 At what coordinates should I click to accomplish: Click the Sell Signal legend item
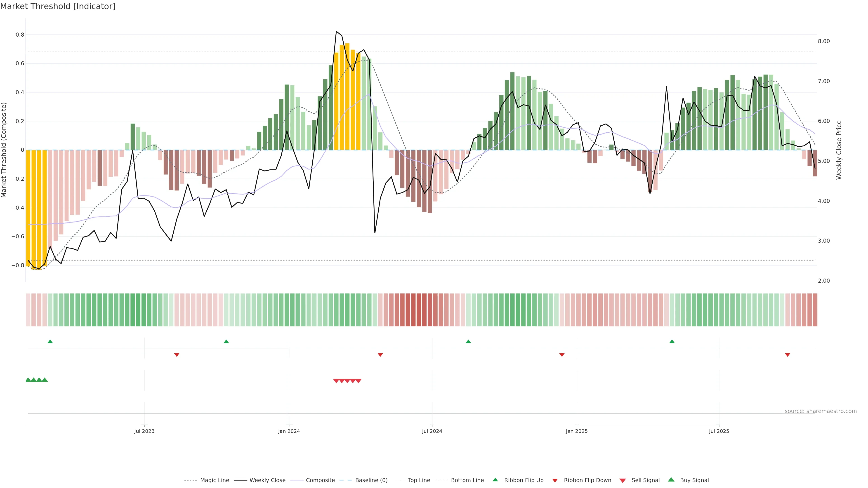645,480
